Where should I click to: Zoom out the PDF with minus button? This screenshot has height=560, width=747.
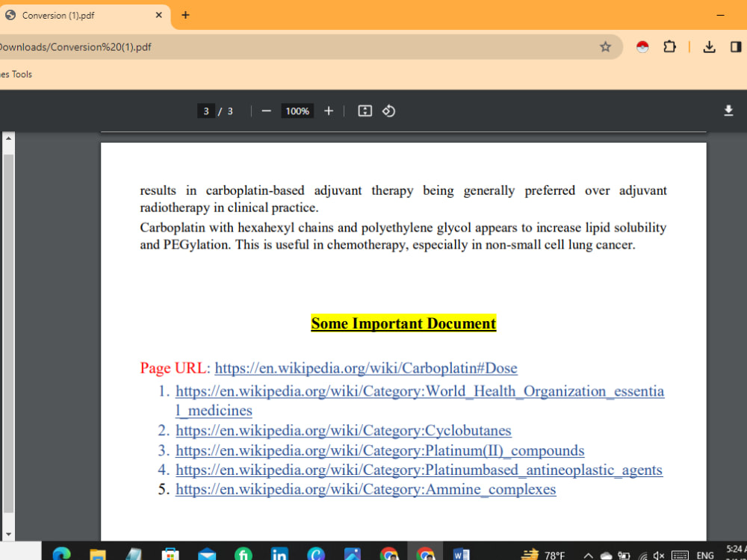pos(267,111)
